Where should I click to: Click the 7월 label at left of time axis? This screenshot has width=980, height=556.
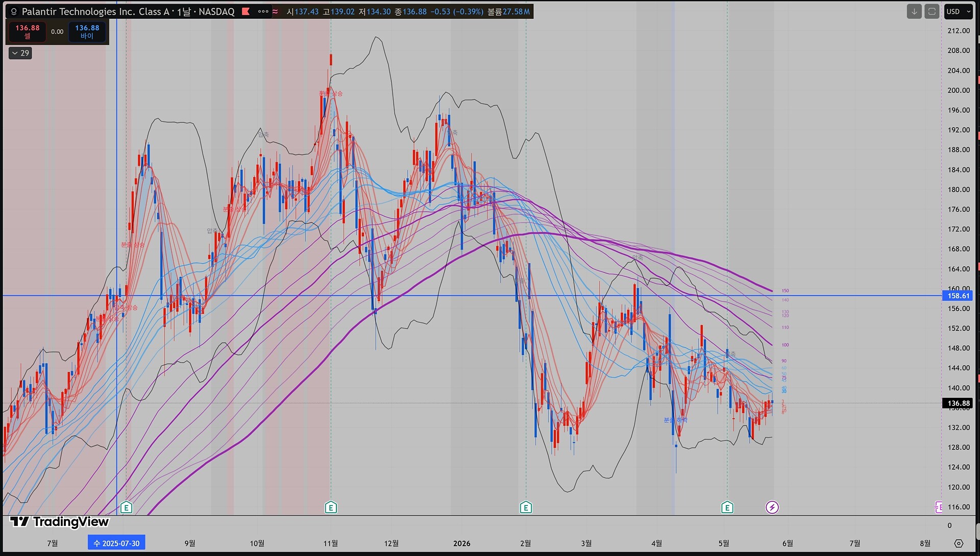pos(52,543)
